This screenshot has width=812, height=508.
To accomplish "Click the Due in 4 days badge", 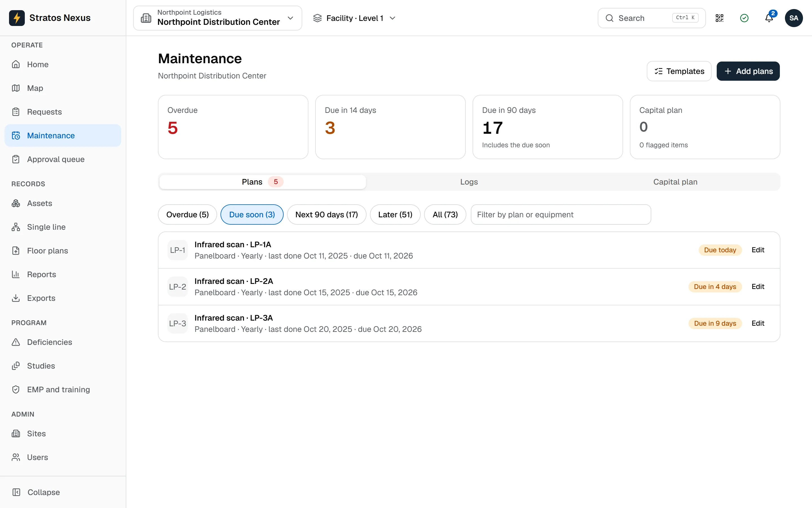I will (715, 286).
